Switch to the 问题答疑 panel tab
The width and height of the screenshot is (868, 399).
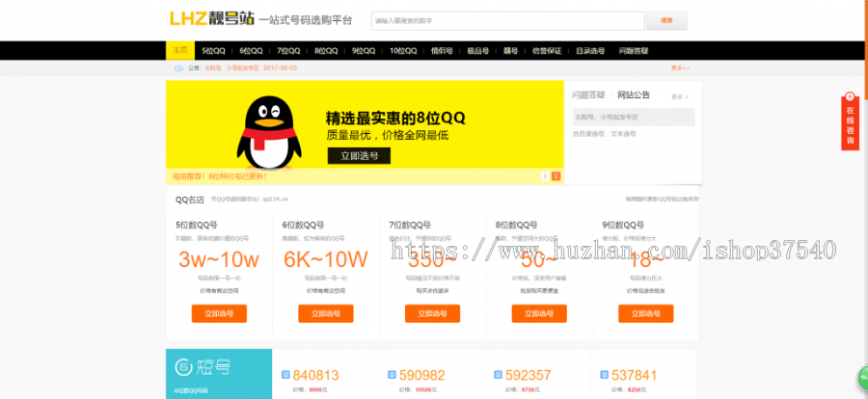click(588, 95)
